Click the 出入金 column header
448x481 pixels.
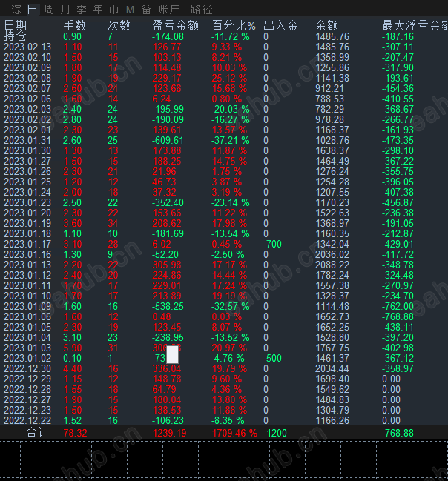pos(280,25)
